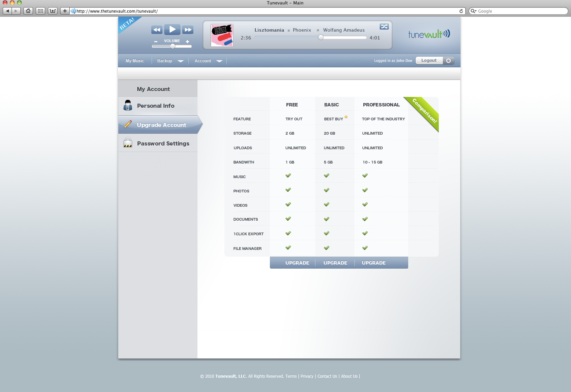Click UPGRADE under the FREE plan
Image resolution: width=571 pixels, height=392 pixels.
pyautogui.click(x=297, y=263)
